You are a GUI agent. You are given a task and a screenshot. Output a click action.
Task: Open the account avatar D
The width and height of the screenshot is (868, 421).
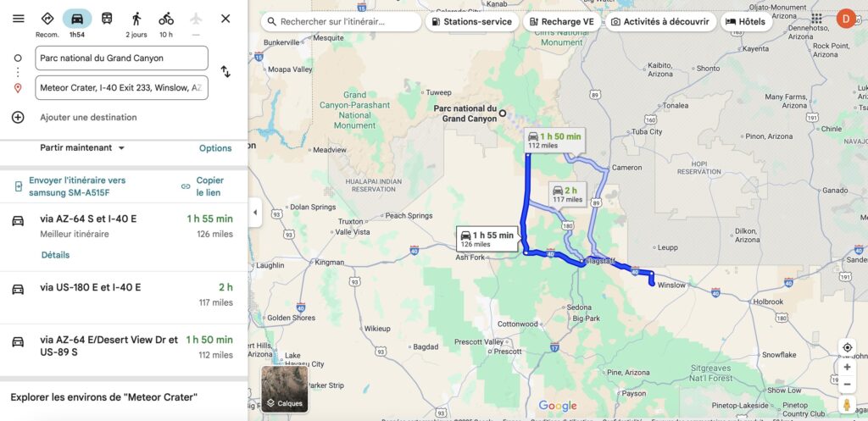point(845,19)
